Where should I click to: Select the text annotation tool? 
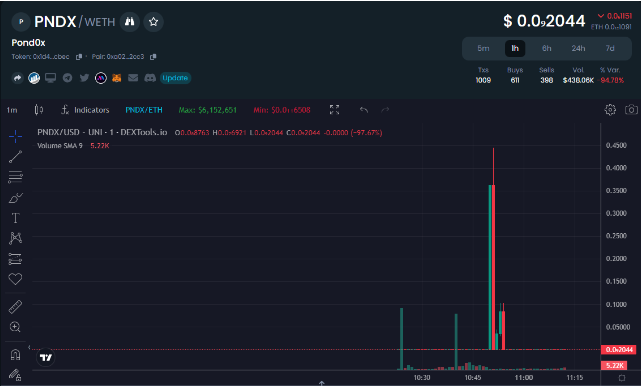(15, 218)
